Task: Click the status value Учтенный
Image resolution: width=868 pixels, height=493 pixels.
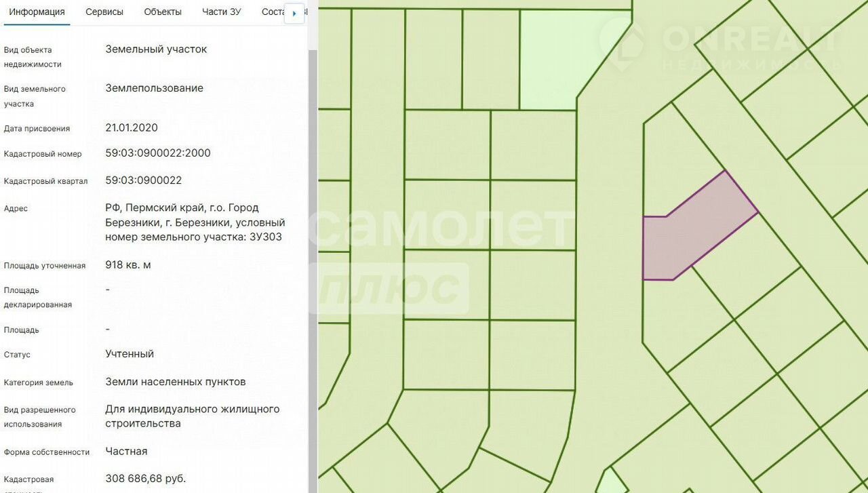Action: [130, 354]
